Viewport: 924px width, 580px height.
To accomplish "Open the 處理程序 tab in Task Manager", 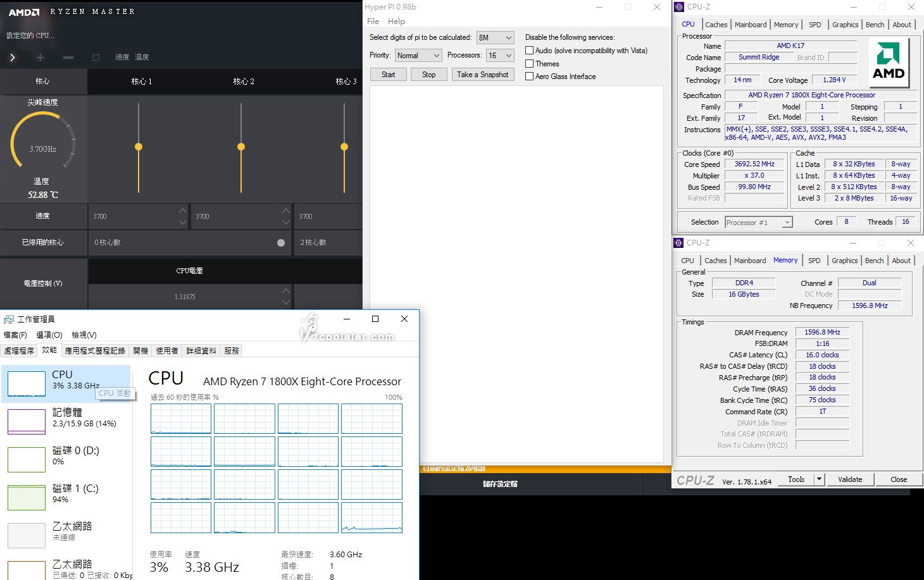I will (x=19, y=350).
